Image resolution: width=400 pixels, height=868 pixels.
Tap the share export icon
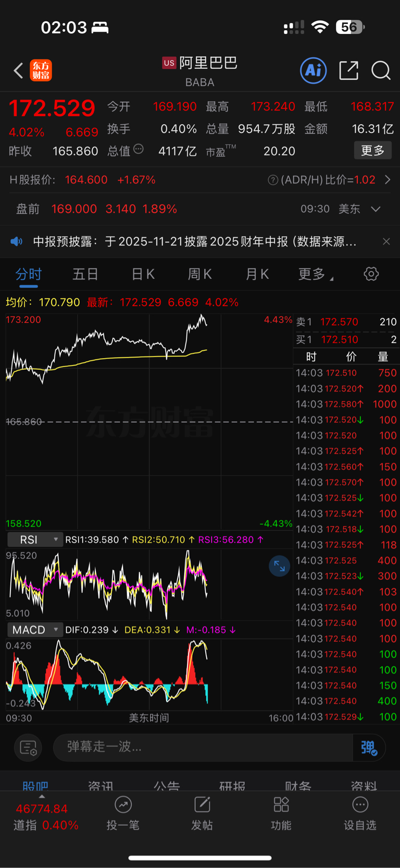tap(348, 70)
